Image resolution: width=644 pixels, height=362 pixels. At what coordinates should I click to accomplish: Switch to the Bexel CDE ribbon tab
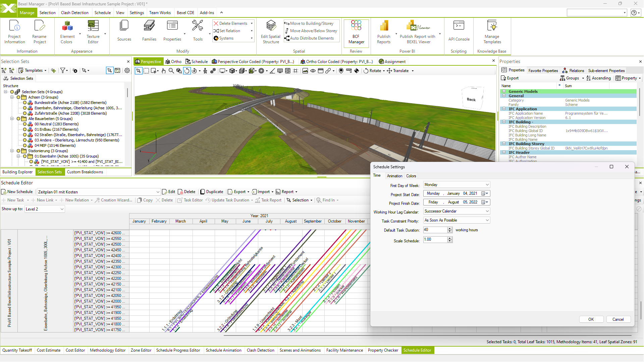click(x=185, y=12)
